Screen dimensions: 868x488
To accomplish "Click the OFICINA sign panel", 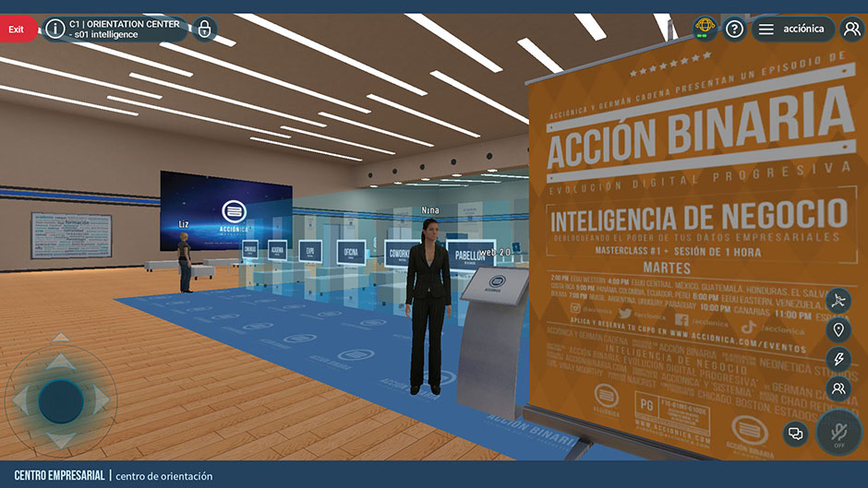I will [x=351, y=253].
